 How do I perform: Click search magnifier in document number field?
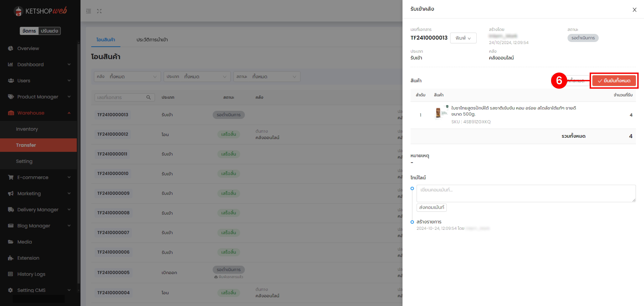point(149,97)
